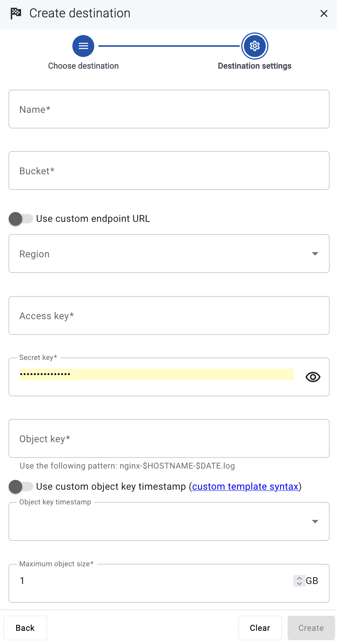Focus the Name input field
337x644 pixels.
[169, 109]
